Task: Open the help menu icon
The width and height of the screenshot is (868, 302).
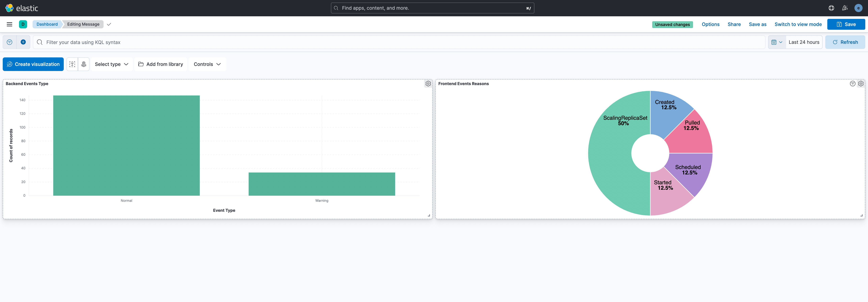Action: [831, 8]
